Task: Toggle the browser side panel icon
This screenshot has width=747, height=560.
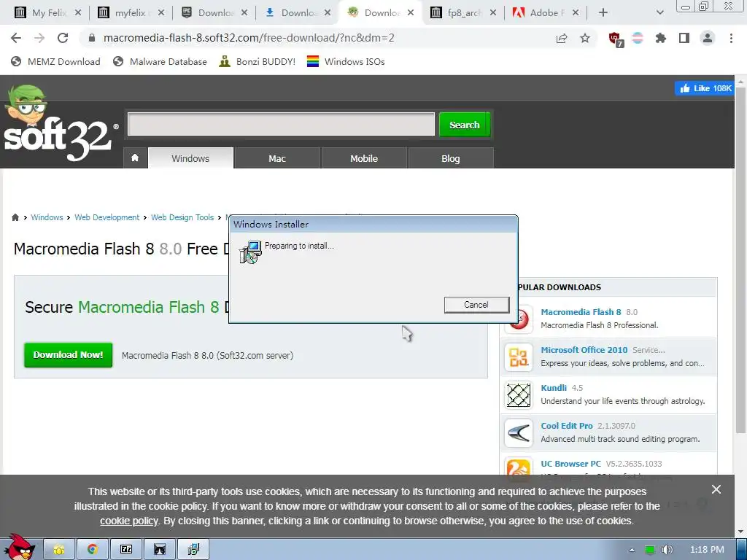Action: coord(684,38)
